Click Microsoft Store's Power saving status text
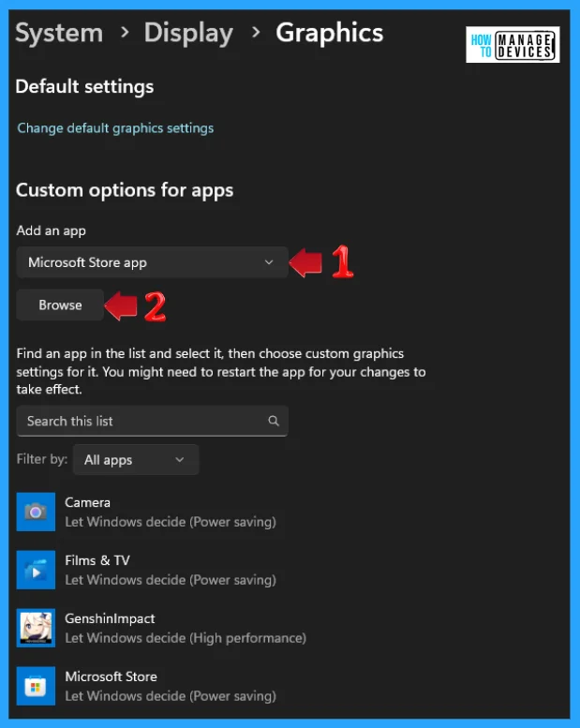The height and width of the screenshot is (728, 580). click(171, 696)
